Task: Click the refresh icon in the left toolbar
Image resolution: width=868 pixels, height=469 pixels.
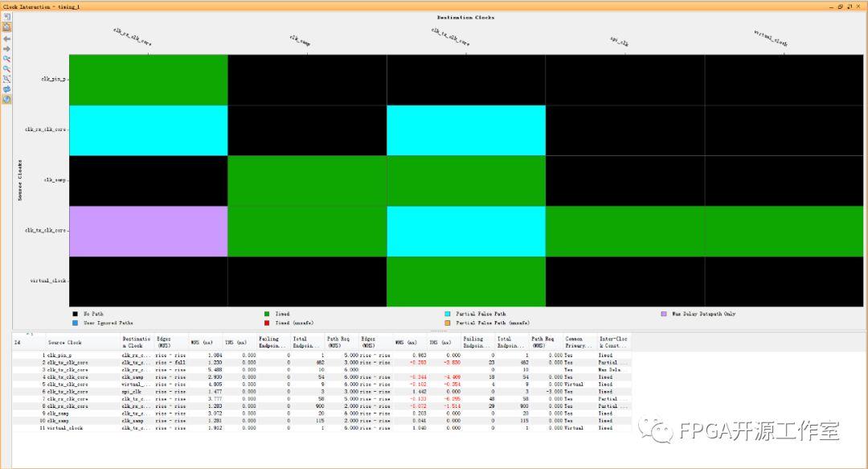Action: coord(7,89)
